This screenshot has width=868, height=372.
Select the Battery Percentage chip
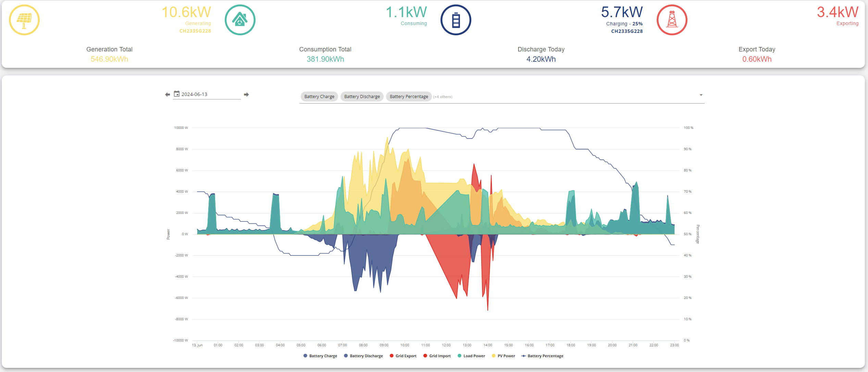[409, 97]
